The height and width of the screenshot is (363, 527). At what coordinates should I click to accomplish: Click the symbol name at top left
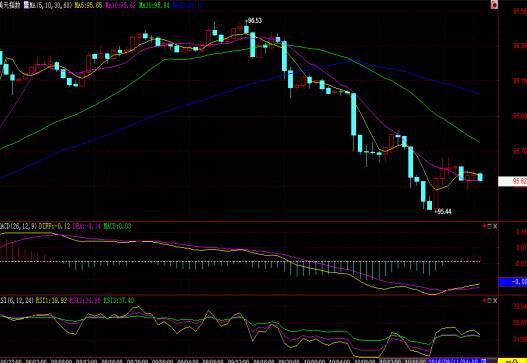pos(10,5)
